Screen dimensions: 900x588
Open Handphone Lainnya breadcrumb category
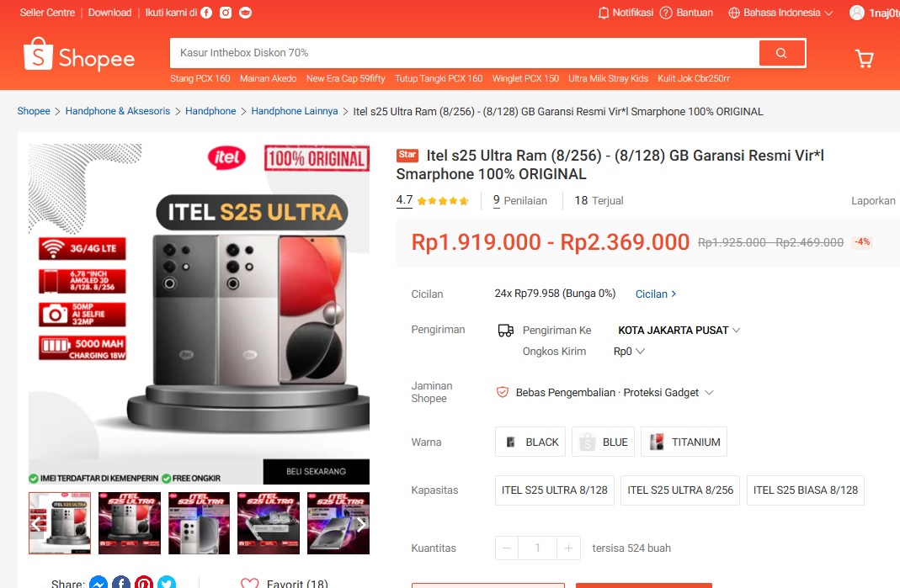pos(295,111)
